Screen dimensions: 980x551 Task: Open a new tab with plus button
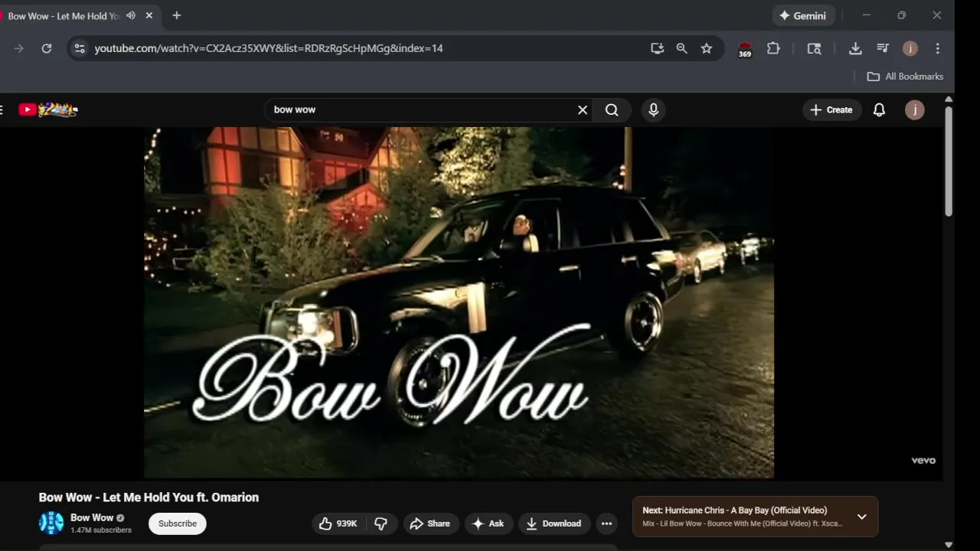pyautogui.click(x=177, y=15)
